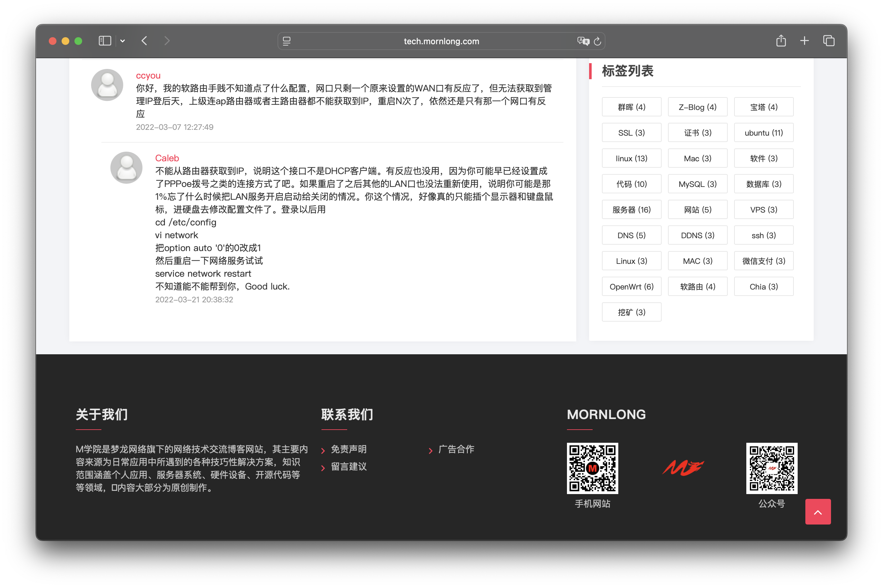
Task: Select the OpenWrt (6) tag
Action: (631, 287)
